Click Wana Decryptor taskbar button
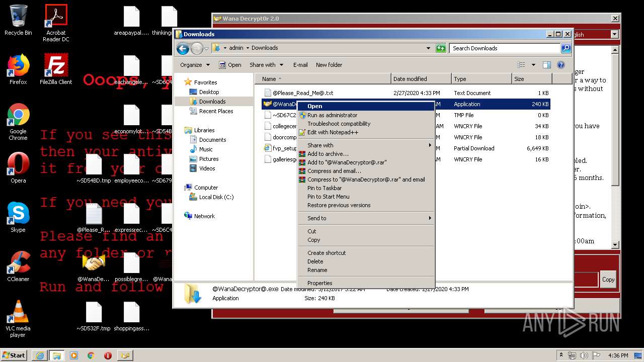This screenshot has width=644, height=362. coord(125,355)
